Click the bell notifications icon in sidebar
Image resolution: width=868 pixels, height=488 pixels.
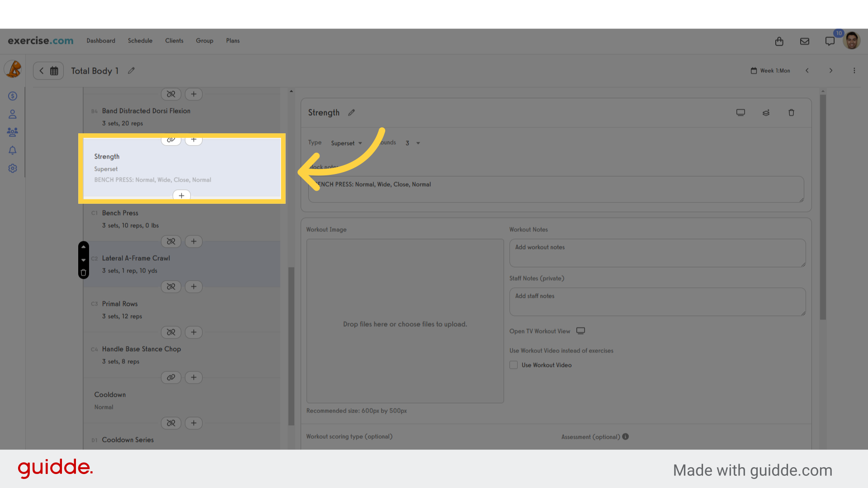13,150
